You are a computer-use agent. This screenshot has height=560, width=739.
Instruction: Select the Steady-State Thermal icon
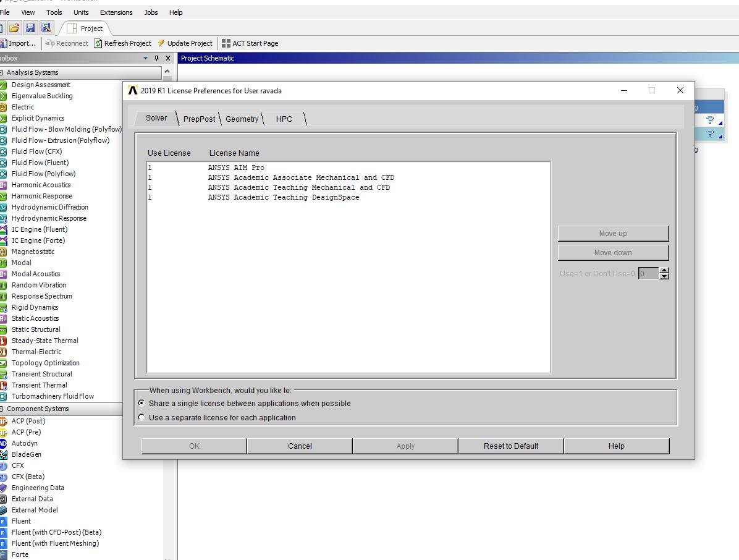pyautogui.click(x=3, y=341)
